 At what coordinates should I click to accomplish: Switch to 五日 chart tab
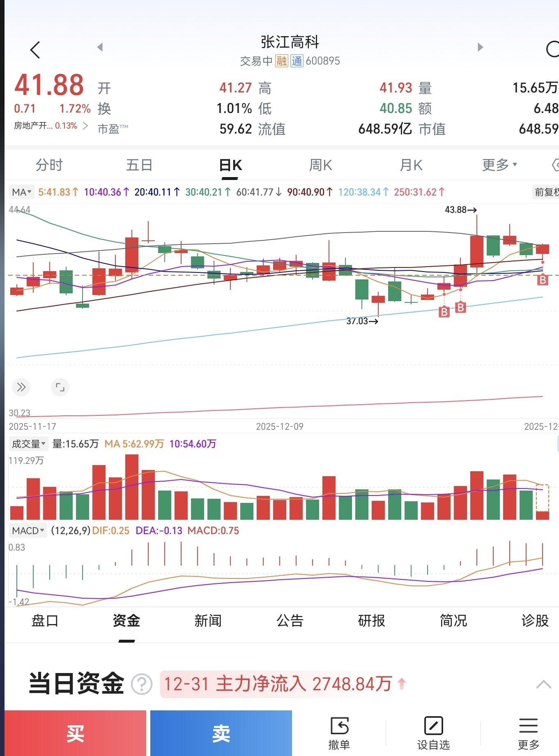(139, 165)
